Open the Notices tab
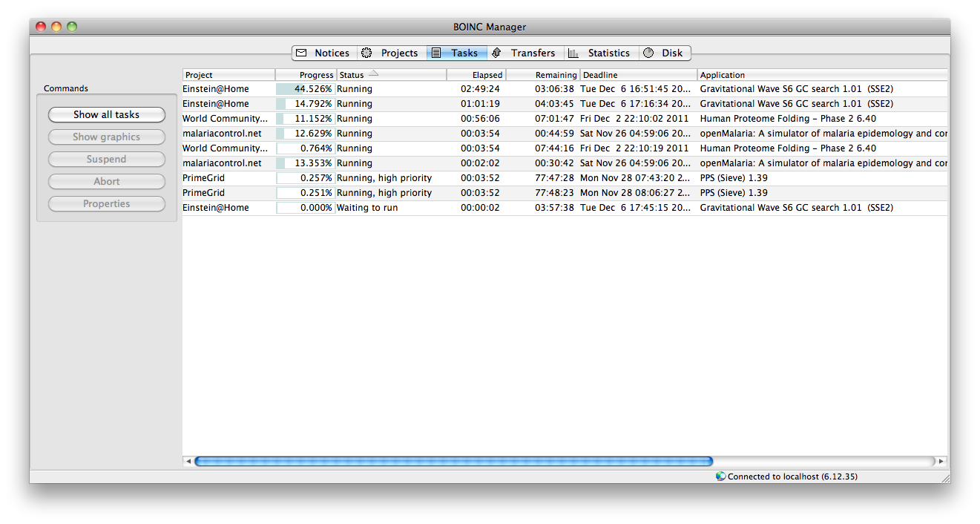 click(332, 53)
